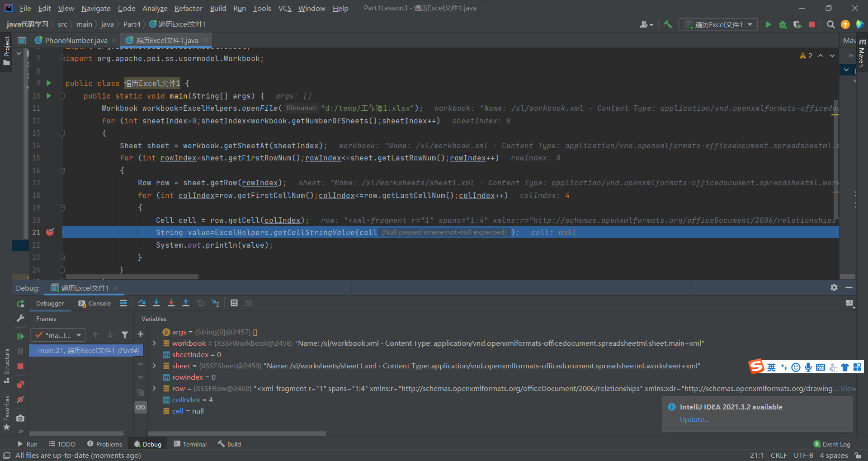The height and width of the screenshot is (461, 868).
Task: Toggle the breakpoint on line 21
Action: point(50,232)
